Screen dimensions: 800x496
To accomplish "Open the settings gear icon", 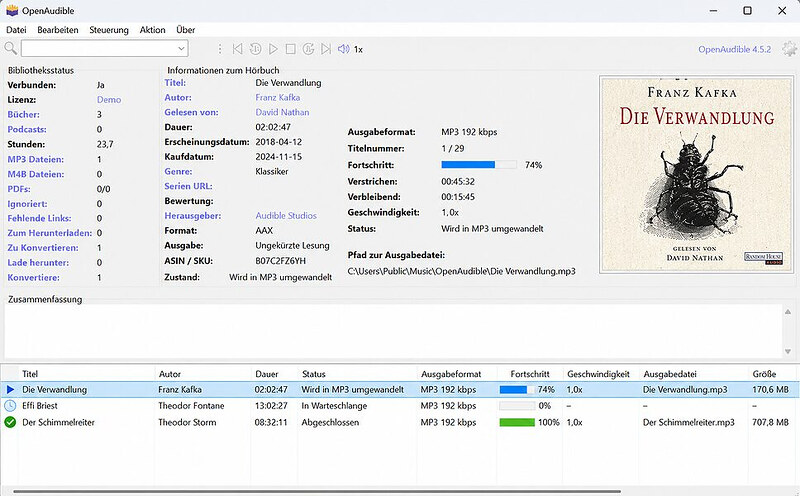I will (790, 49).
